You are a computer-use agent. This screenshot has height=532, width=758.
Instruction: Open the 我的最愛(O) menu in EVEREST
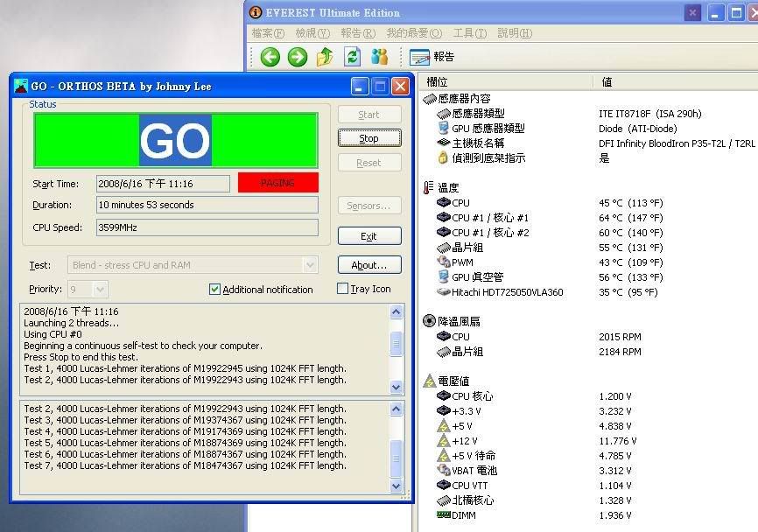click(x=414, y=33)
